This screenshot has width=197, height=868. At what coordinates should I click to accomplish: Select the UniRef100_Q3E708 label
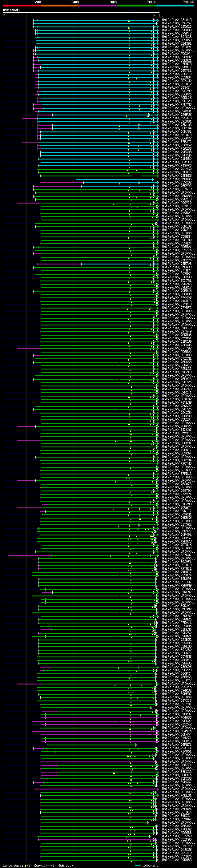coord(177,264)
